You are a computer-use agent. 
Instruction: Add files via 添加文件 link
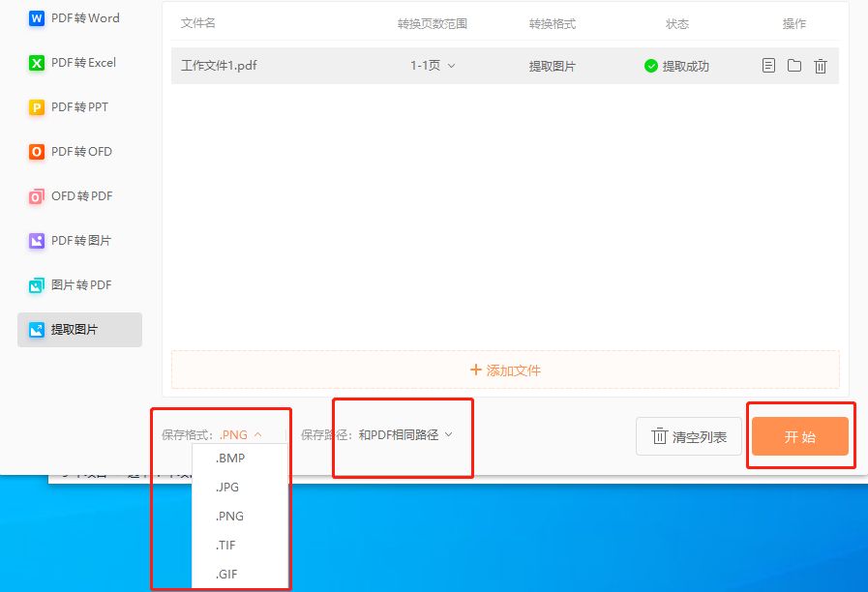click(x=504, y=370)
